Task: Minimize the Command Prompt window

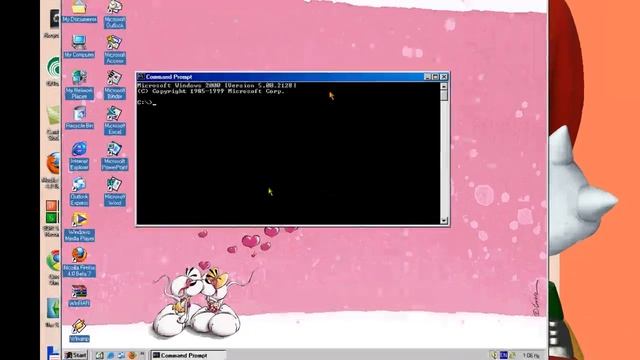Action: click(x=427, y=77)
